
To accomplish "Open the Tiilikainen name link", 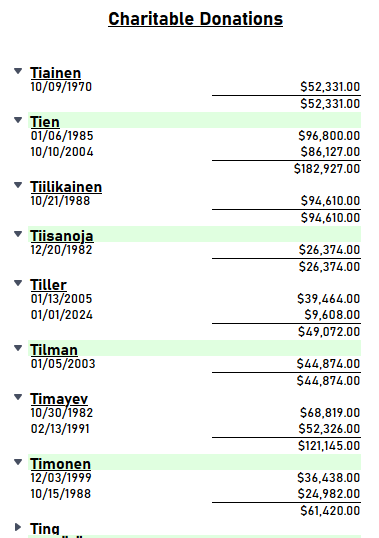I will coord(66,187).
